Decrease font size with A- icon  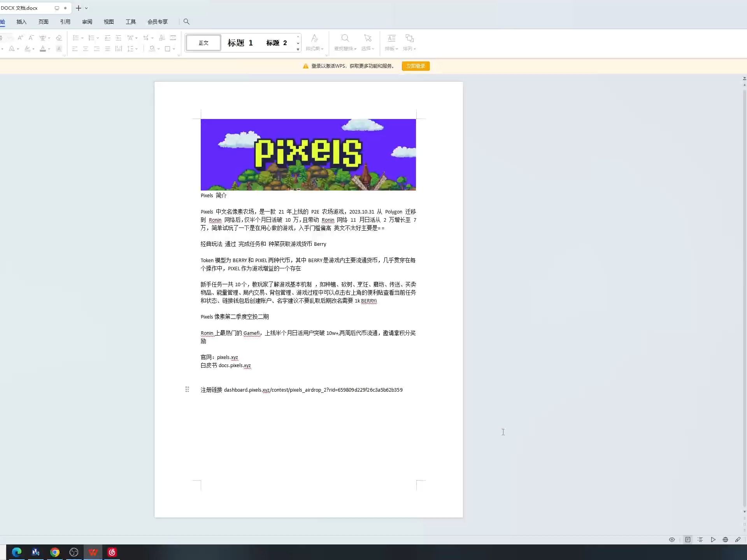tap(32, 38)
